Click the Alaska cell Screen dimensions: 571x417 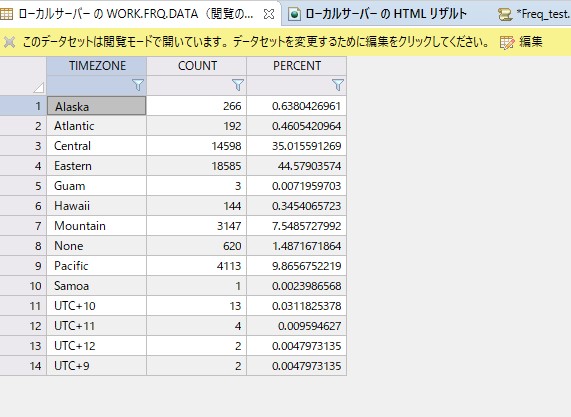(x=97, y=106)
